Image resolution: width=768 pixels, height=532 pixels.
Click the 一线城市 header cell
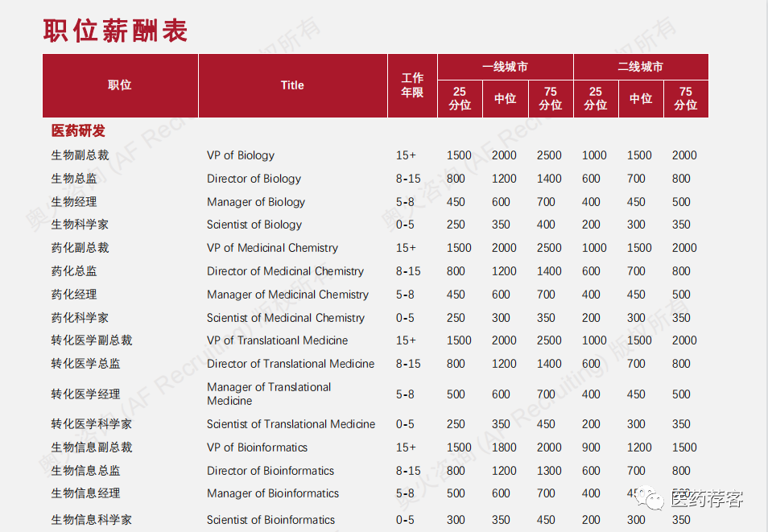pos(505,67)
